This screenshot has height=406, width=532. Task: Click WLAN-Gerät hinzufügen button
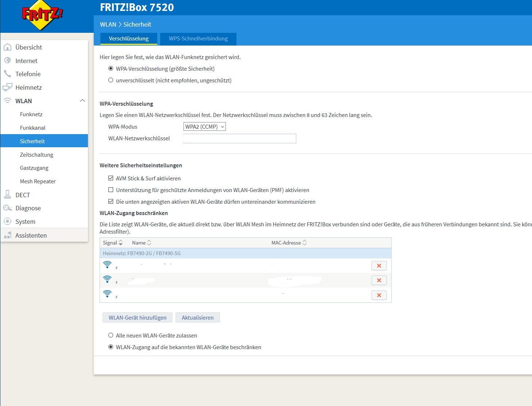[138, 317]
